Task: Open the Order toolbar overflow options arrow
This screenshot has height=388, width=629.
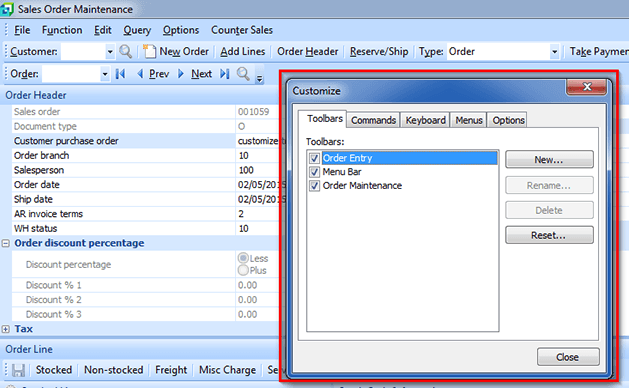Action: pyautogui.click(x=260, y=78)
